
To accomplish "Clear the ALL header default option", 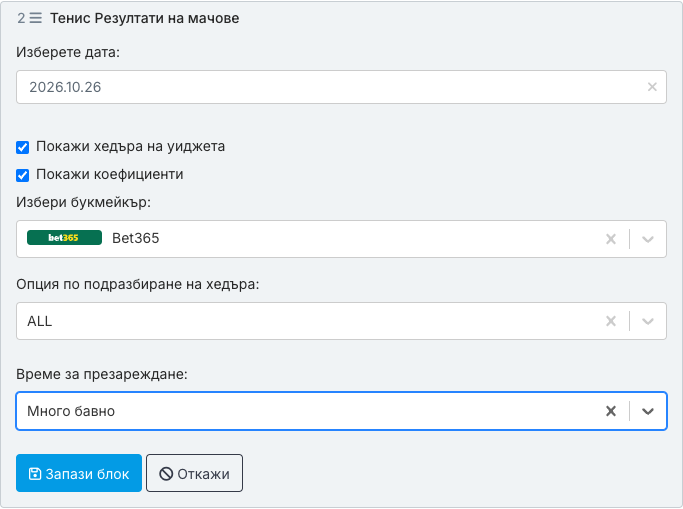I will (x=611, y=321).
